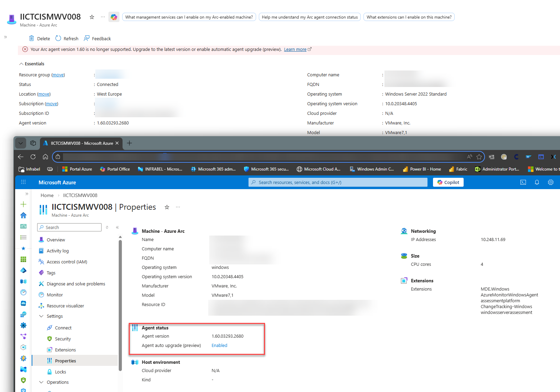Open the Portal Azure bookmark

click(77, 169)
